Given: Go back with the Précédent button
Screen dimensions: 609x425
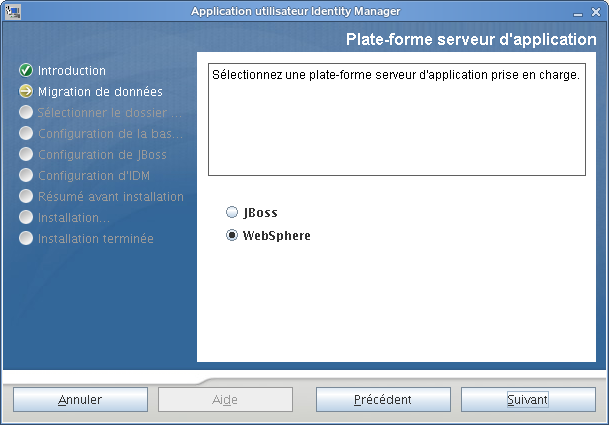Looking at the screenshot, I should [x=383, y=399].
